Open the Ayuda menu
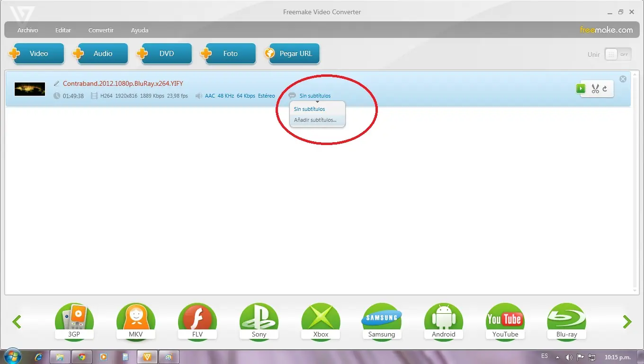 [x=140, y=30]
